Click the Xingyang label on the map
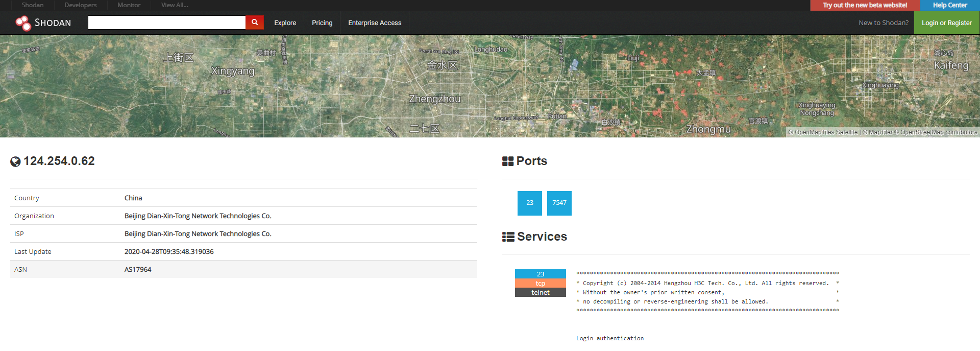 tap(233, 71)
